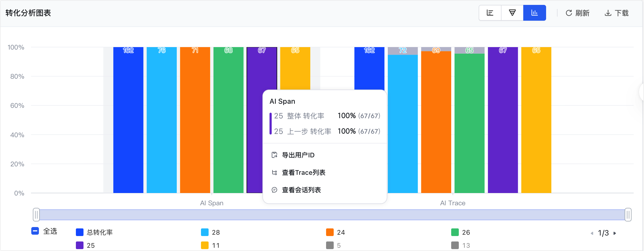Screen dimensions: 644x251
Task: Click the orange 69 bar in AI Trace
Action: point(436,122)
